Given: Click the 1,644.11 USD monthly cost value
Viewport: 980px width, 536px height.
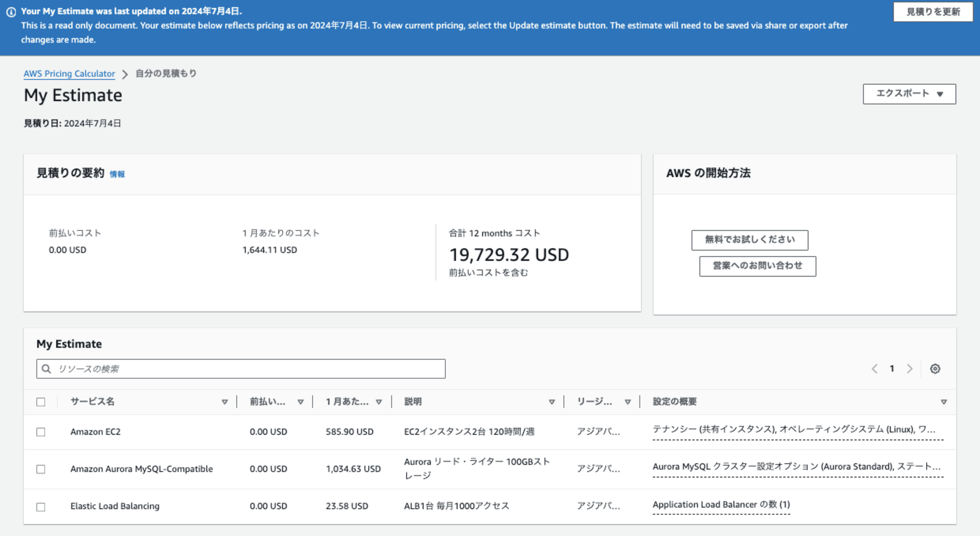Looking at the screenshot, I should (x=270, y=250).
